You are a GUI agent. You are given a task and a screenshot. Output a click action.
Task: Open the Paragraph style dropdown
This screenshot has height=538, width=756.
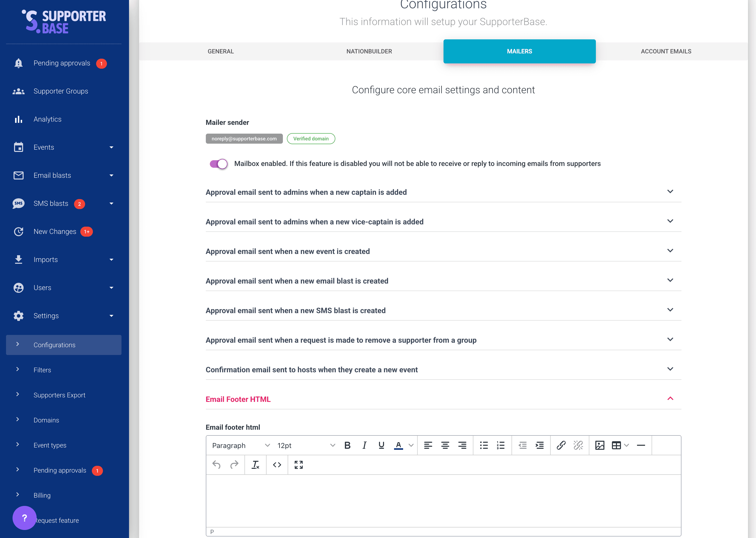coord(240,445)
